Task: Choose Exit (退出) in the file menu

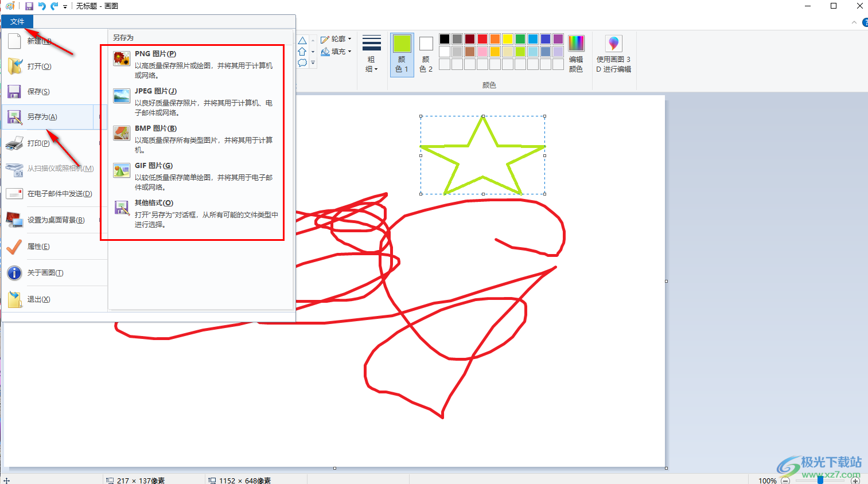Action: tap(38, 299)
